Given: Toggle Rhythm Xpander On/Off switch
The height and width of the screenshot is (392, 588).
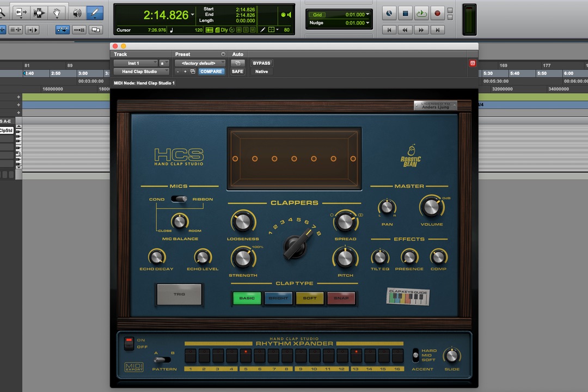Looking at the screenshot, I should 128,343.
